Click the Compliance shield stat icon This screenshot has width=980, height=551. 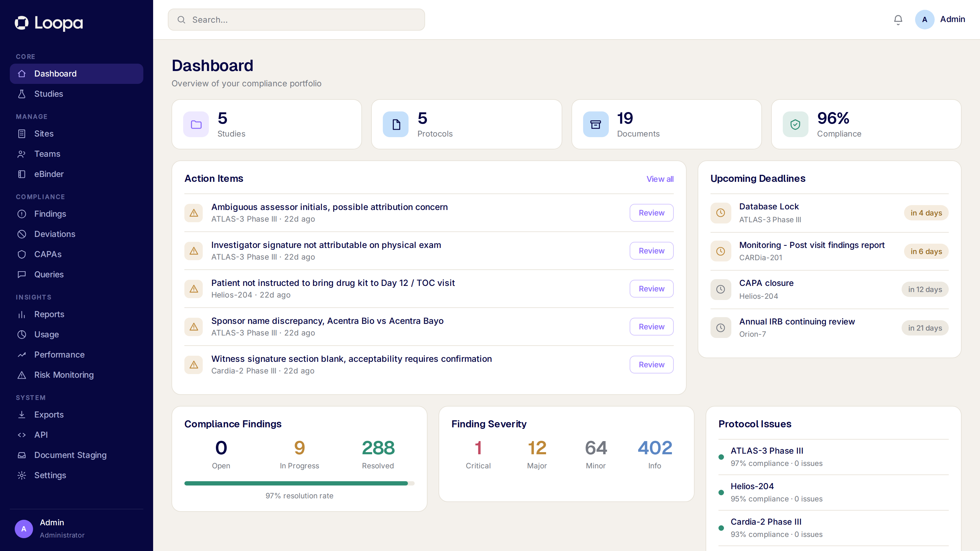(796, 124)
